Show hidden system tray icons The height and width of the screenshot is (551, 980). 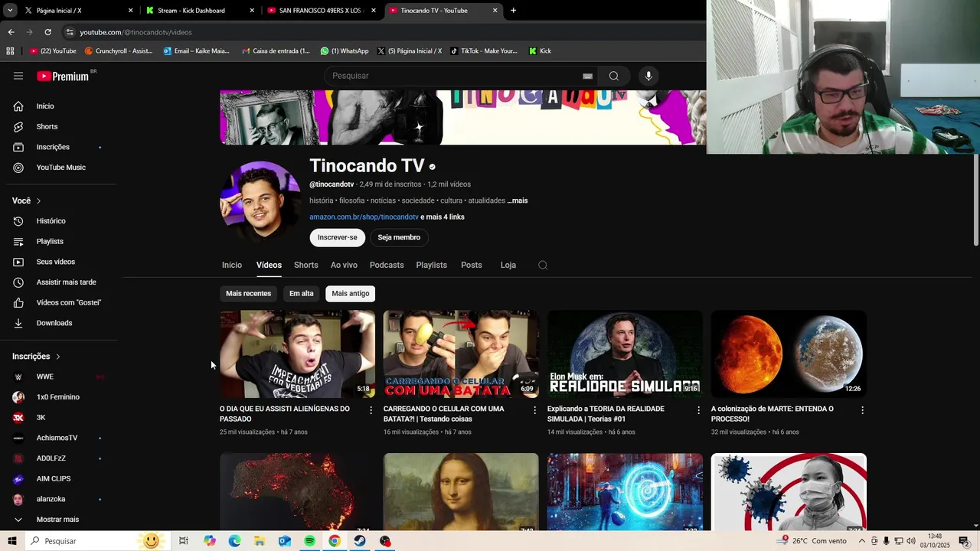pyautogui.click(x=862, y=541)
